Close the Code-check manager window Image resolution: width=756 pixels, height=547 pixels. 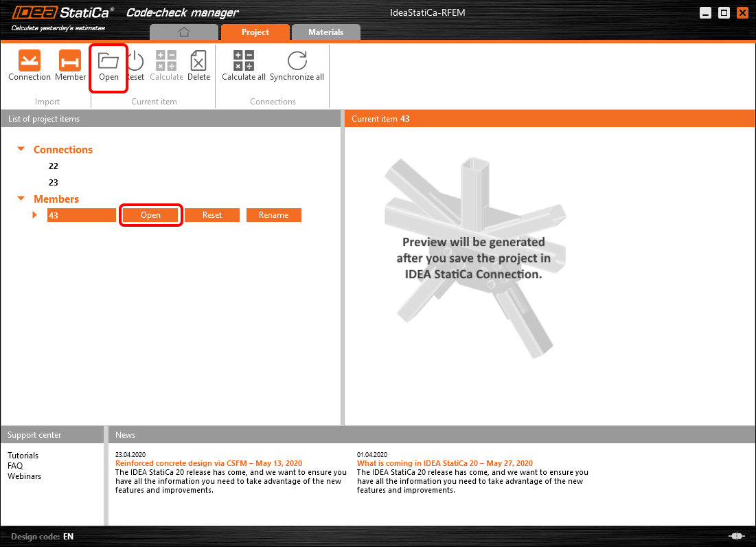[x=742, y=13]
